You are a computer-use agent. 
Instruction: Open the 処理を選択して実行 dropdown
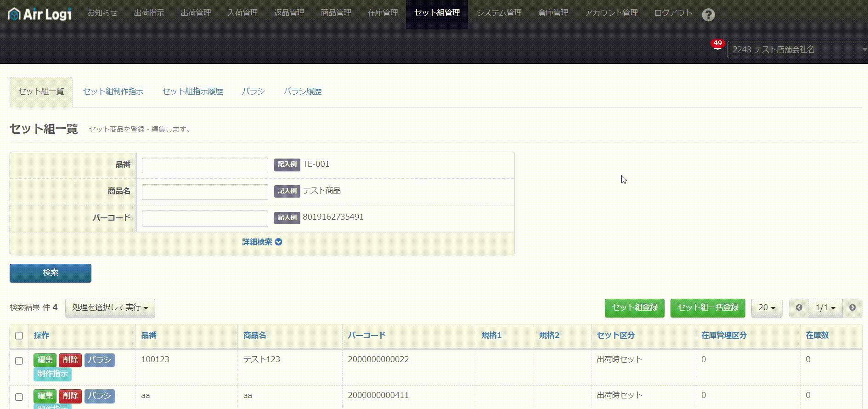coord(110,307)
